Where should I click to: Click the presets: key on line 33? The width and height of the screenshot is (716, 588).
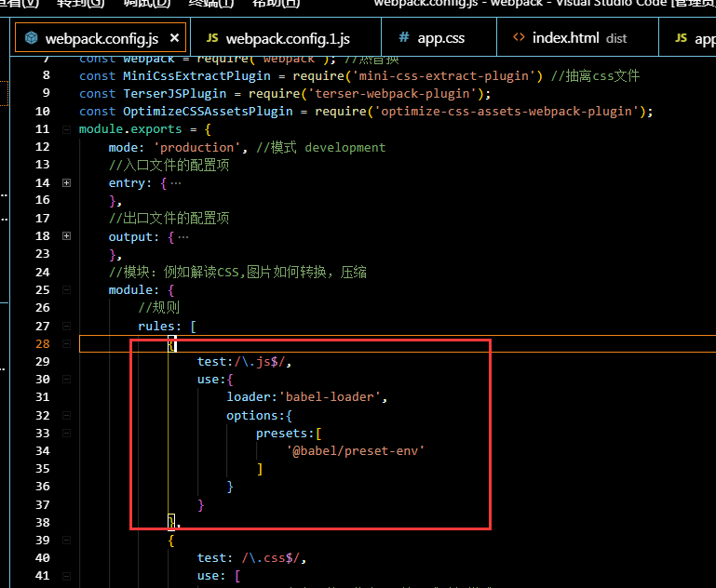(285, 434)
